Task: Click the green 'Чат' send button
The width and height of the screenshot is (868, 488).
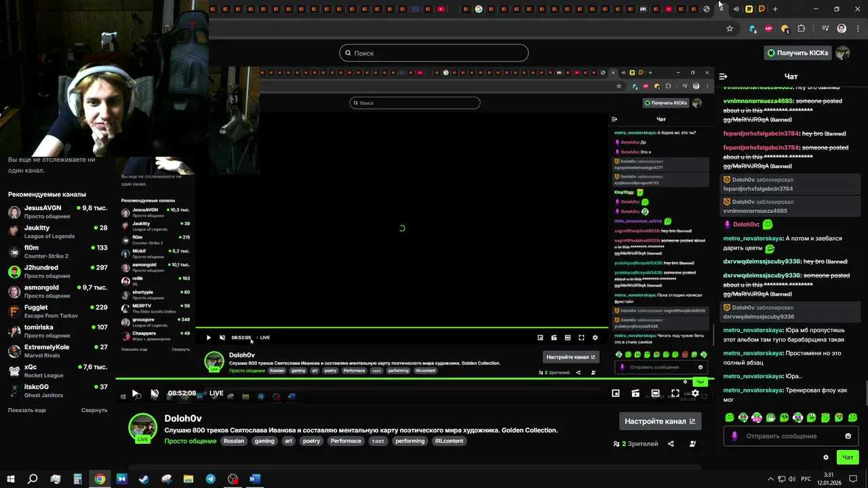Action: click(x=848, y=457)
